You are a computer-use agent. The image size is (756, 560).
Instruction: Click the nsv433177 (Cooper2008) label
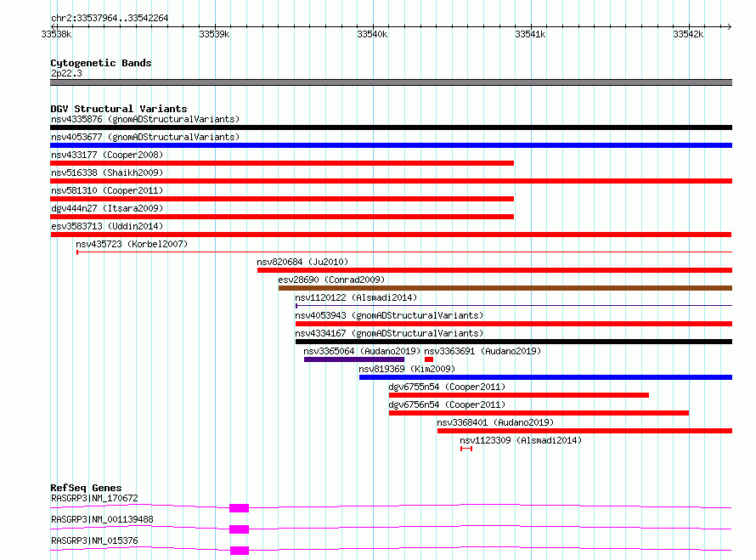[x=107, y=155]
